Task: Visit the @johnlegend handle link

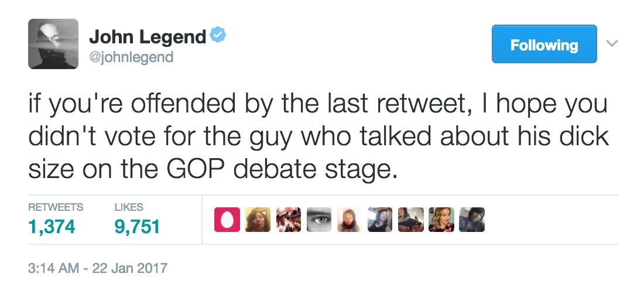Action: (131, 57)
